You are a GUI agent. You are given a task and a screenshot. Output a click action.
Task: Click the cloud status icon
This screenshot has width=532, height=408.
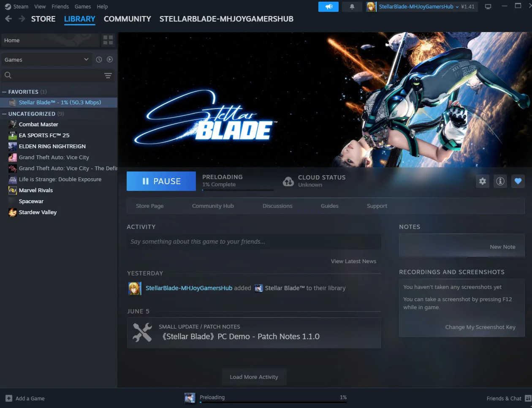288,181
